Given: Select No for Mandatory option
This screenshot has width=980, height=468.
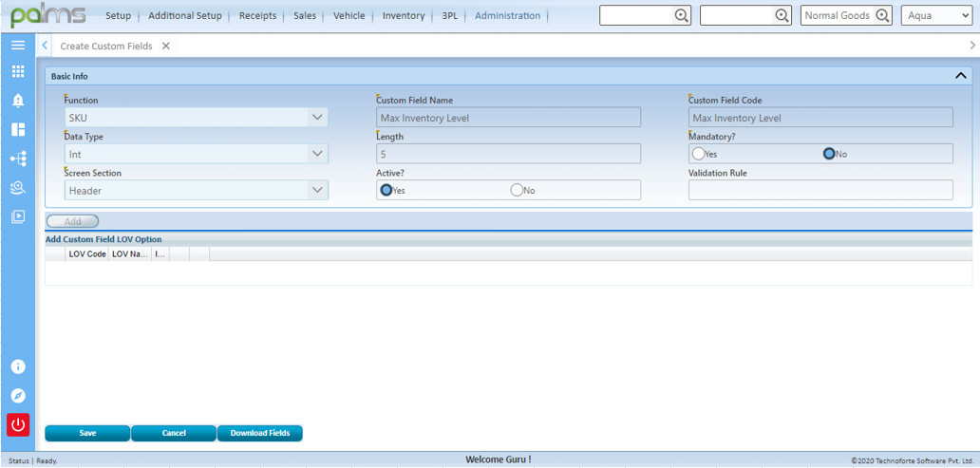Looking at the screenshot, I should point(829,154).
